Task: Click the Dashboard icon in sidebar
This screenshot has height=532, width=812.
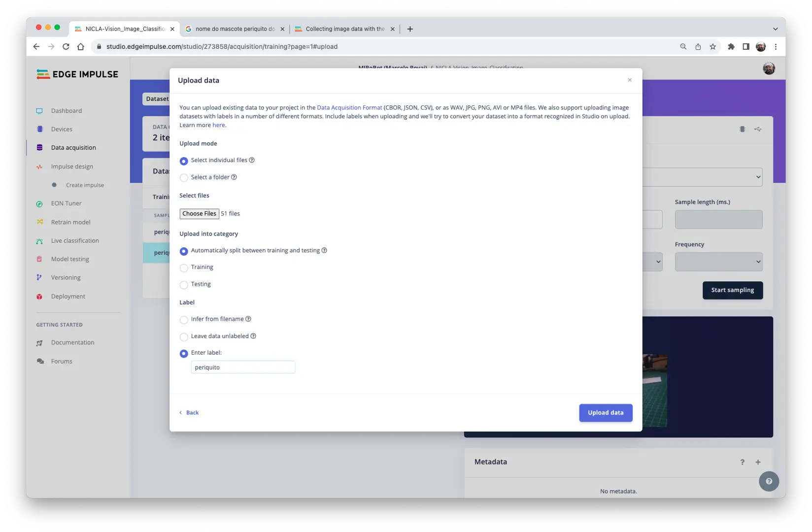Action: [x=39, y=111]
